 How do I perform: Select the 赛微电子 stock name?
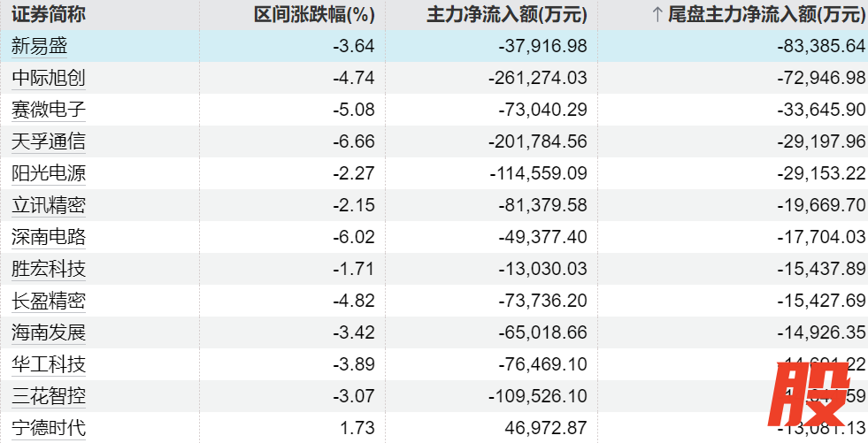click(x=49, y=110)
